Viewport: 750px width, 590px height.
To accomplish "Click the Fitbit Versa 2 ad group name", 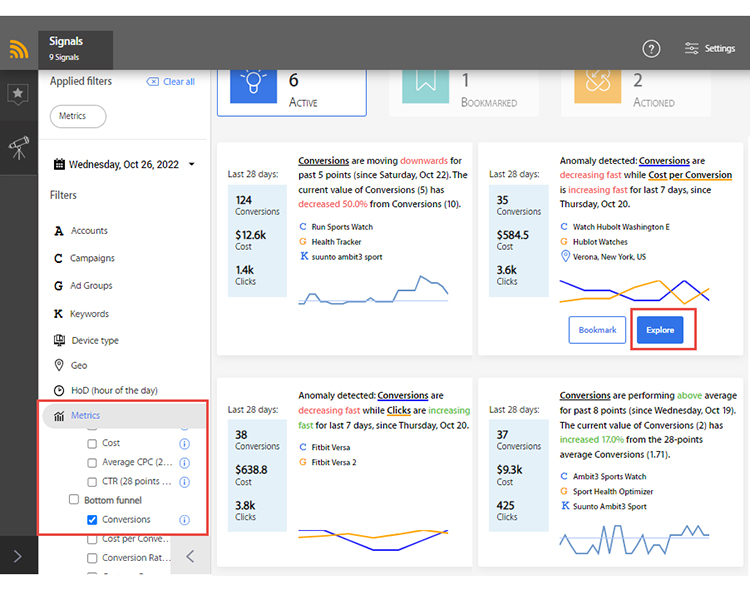I will [334, 462].
